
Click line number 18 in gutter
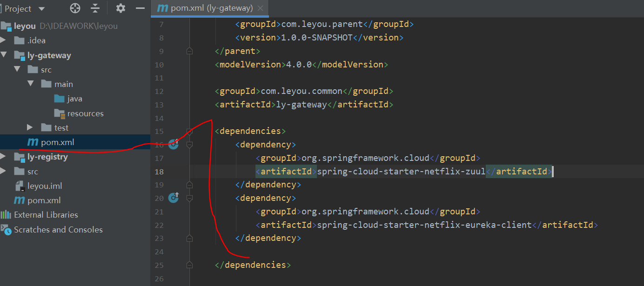pos(159,172)
